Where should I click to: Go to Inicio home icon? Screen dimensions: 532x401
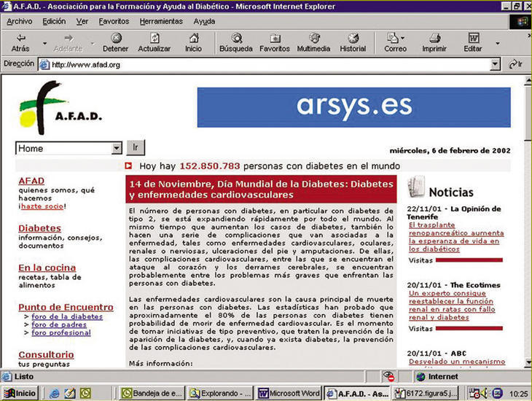(193, 38)
